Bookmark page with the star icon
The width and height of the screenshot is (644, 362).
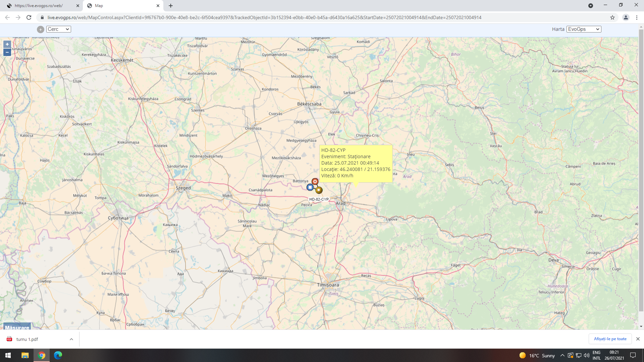click(612, 17)
